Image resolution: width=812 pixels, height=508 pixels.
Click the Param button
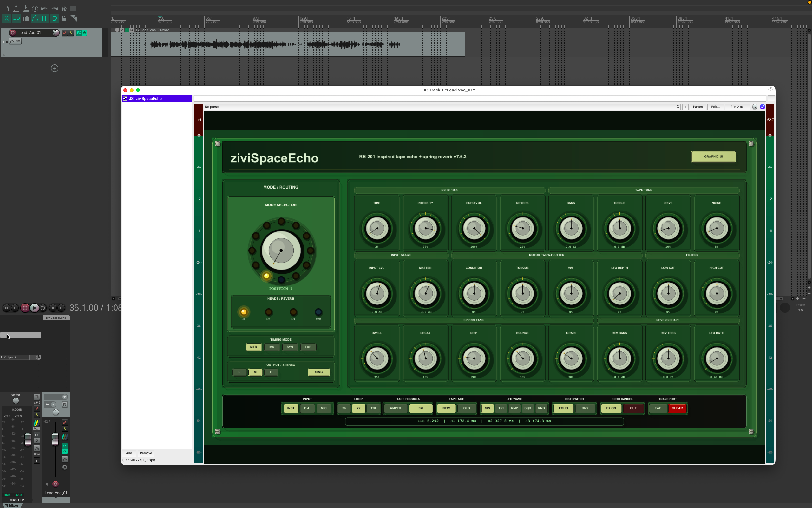pyautogui.click(x=698, y=107)
